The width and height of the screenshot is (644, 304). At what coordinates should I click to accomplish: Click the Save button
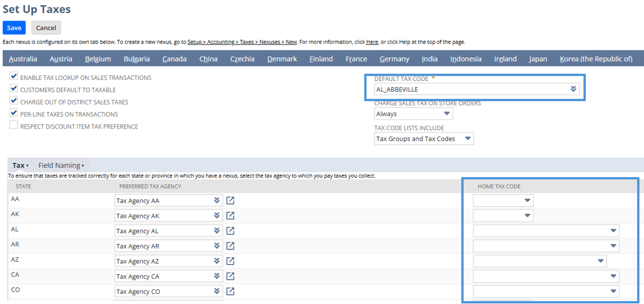(14, 27)
